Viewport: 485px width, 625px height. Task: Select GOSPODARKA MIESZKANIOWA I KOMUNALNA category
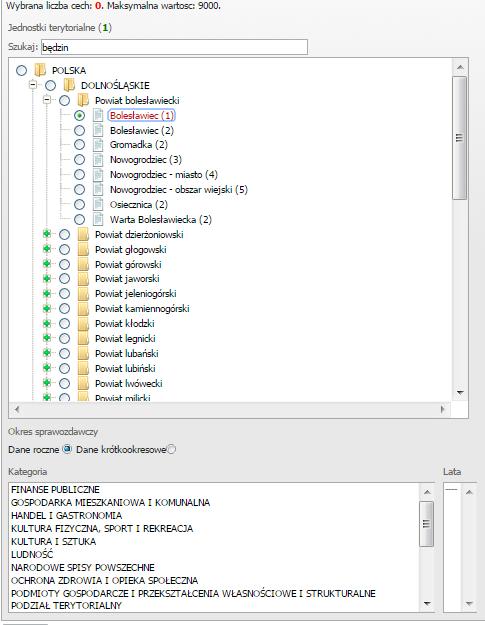110,503
